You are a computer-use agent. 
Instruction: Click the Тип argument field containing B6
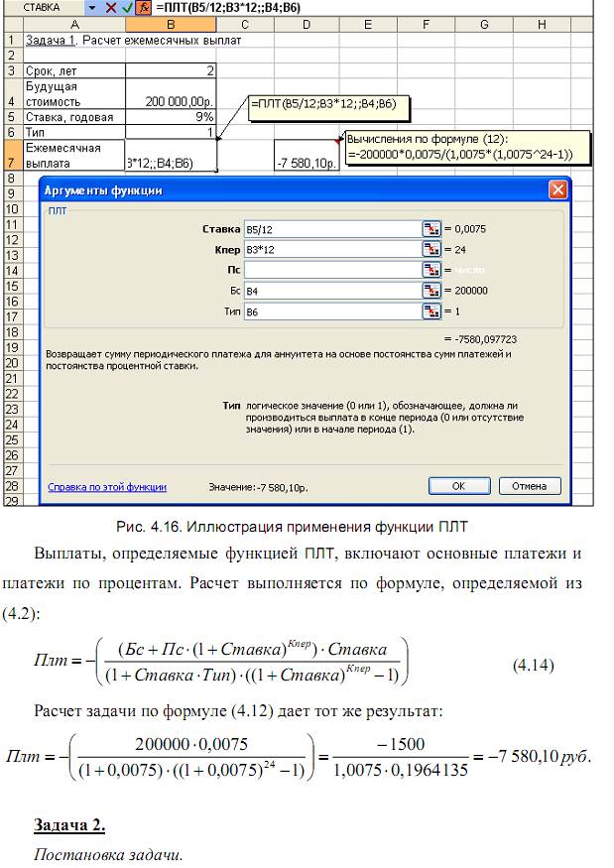pos(332,311)
